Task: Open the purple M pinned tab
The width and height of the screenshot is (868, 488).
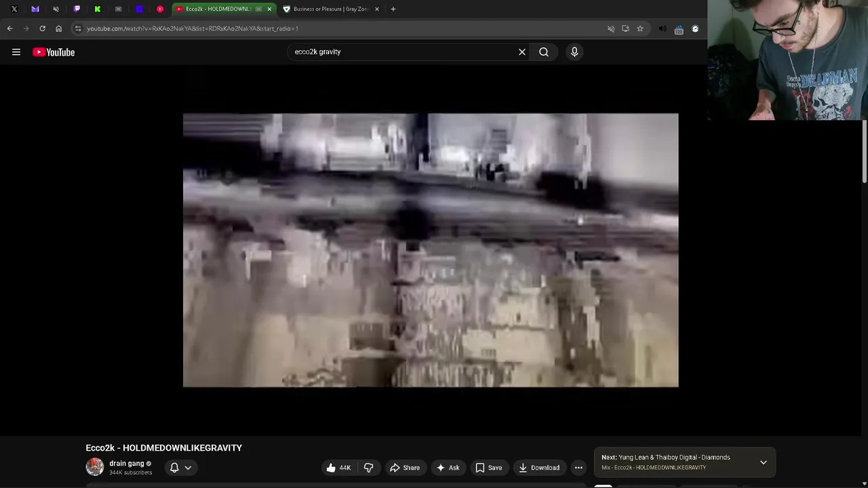Action: pyautogui.click(x=35, y=9)
